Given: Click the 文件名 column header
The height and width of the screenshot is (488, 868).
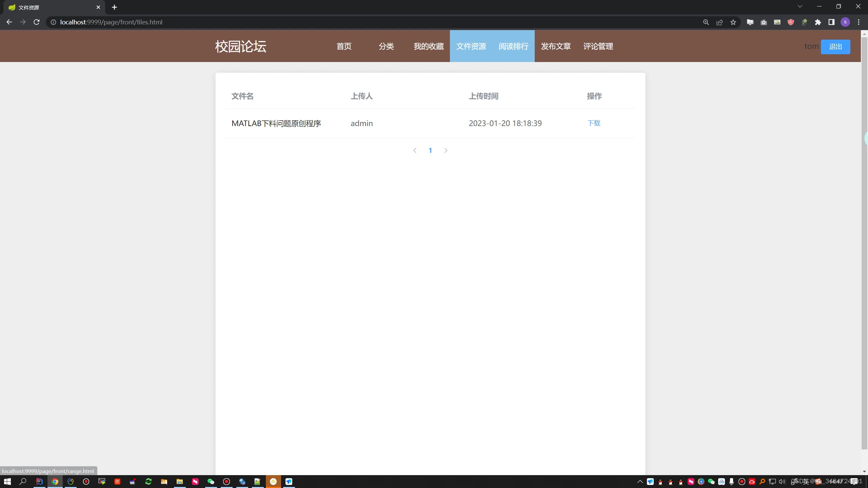Looking at the screenshot, I should pos(242,96).
